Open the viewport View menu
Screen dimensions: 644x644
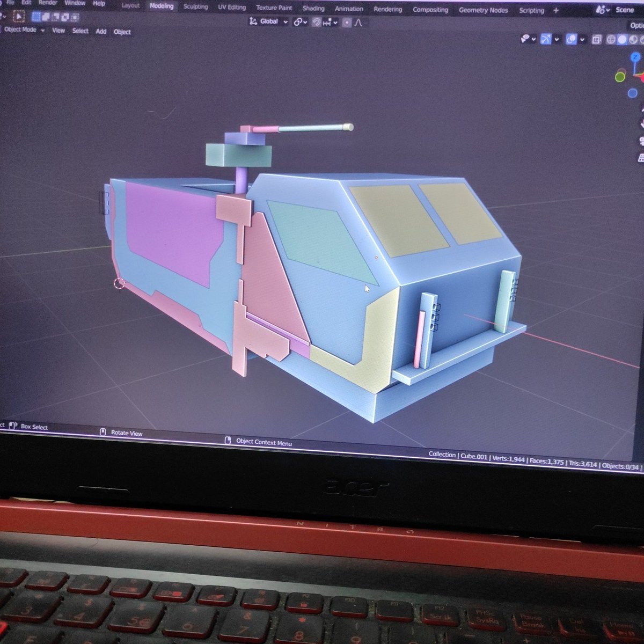click(x=58, y=31)
